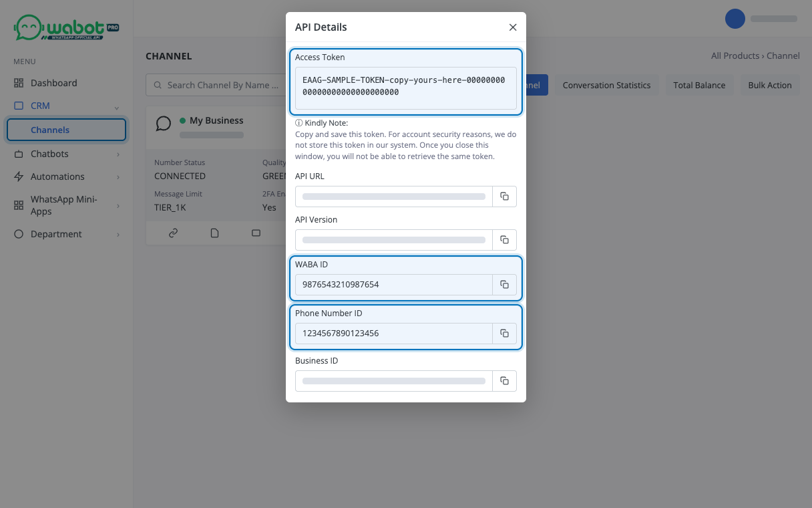Open the Dashboard menu item

[x=66, y=83]
